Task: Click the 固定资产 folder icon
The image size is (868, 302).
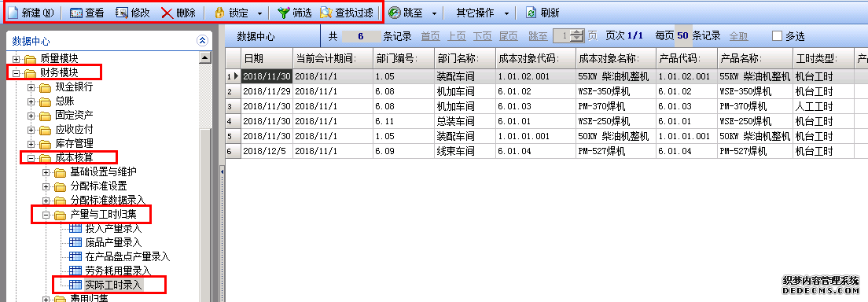Action: pos(46,116)
